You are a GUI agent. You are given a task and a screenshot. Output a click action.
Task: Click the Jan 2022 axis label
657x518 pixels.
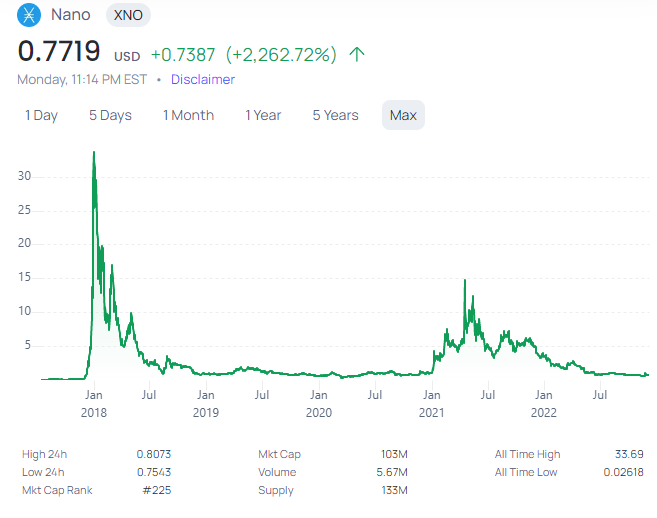544,404
